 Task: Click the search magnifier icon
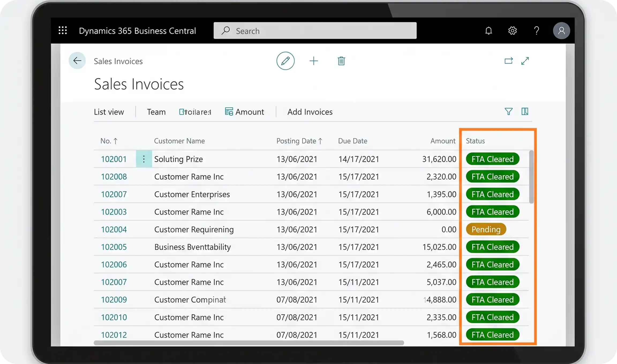[225, 31]
